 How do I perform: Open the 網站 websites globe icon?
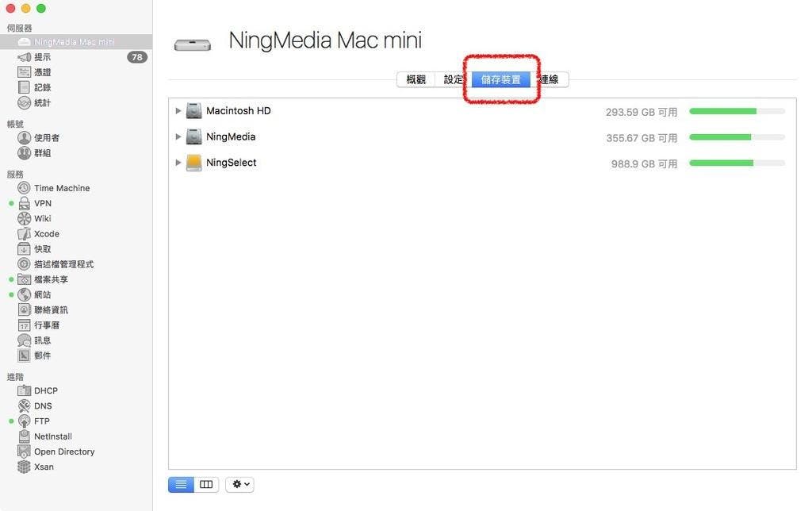[x=25, y=294]
